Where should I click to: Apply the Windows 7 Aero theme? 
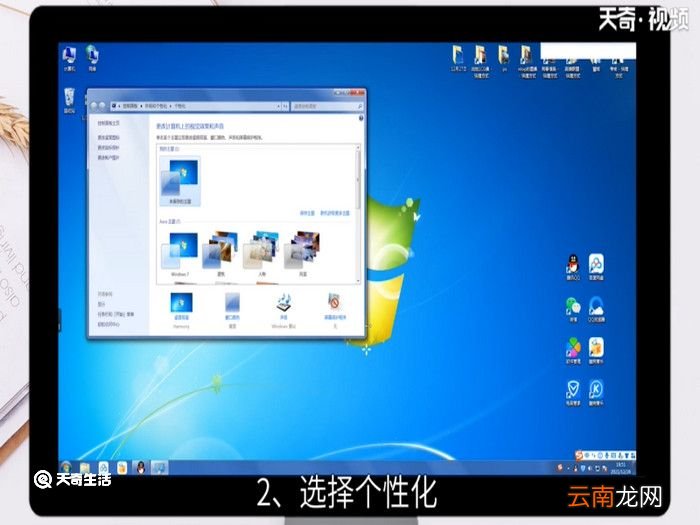(x=180, y=254)
